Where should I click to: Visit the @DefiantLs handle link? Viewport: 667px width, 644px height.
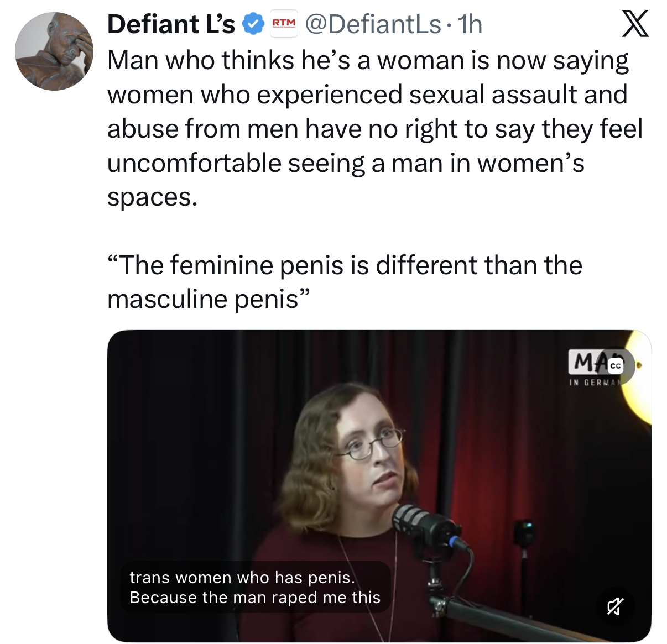(x=373, y=24)
